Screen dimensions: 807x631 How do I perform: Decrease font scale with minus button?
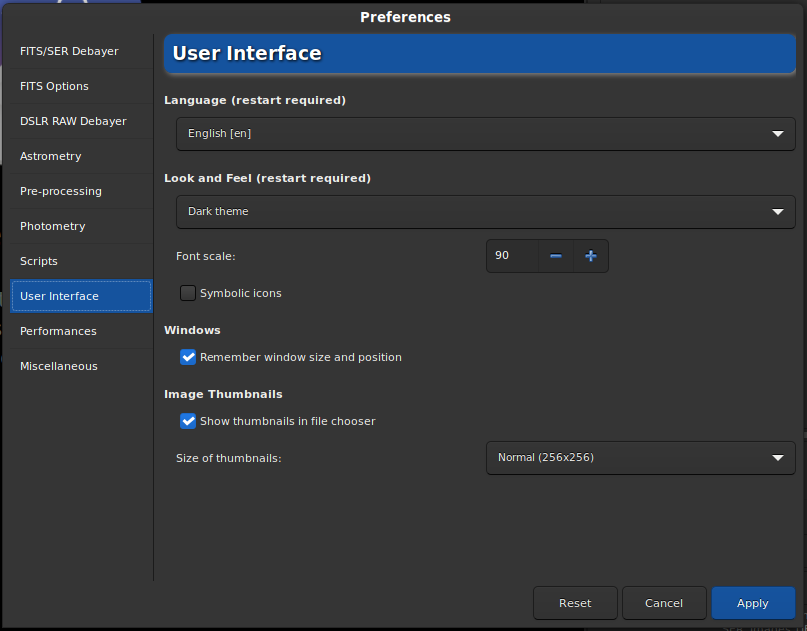pos(556,256)
